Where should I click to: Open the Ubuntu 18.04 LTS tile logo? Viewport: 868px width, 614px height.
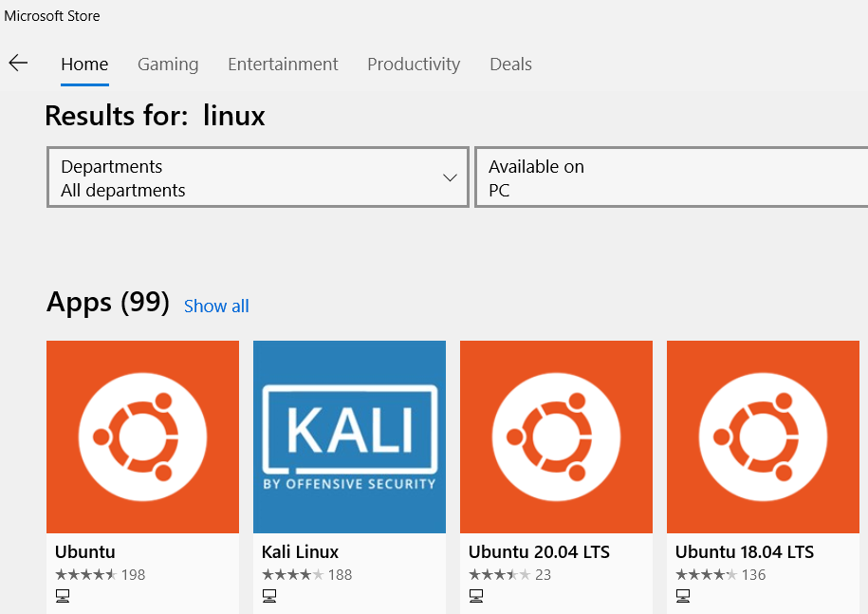coord(763,437)
